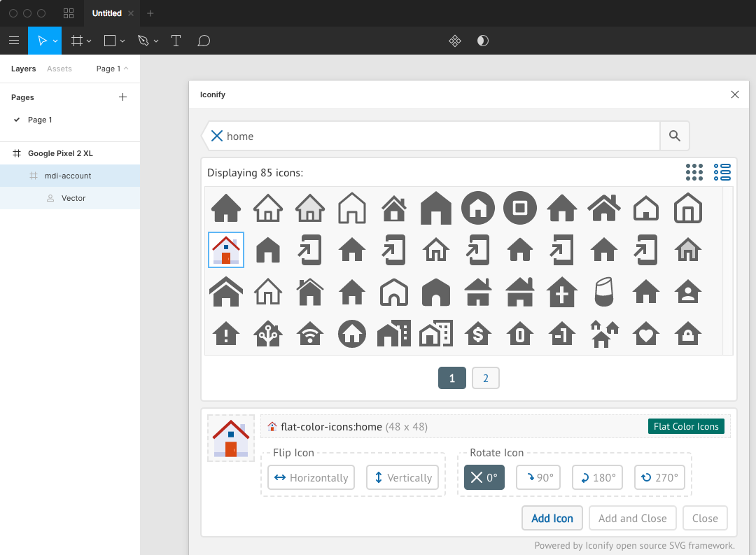Rotate icon 180°
This screenshot has width=756, height=555.
click(597, 477)
